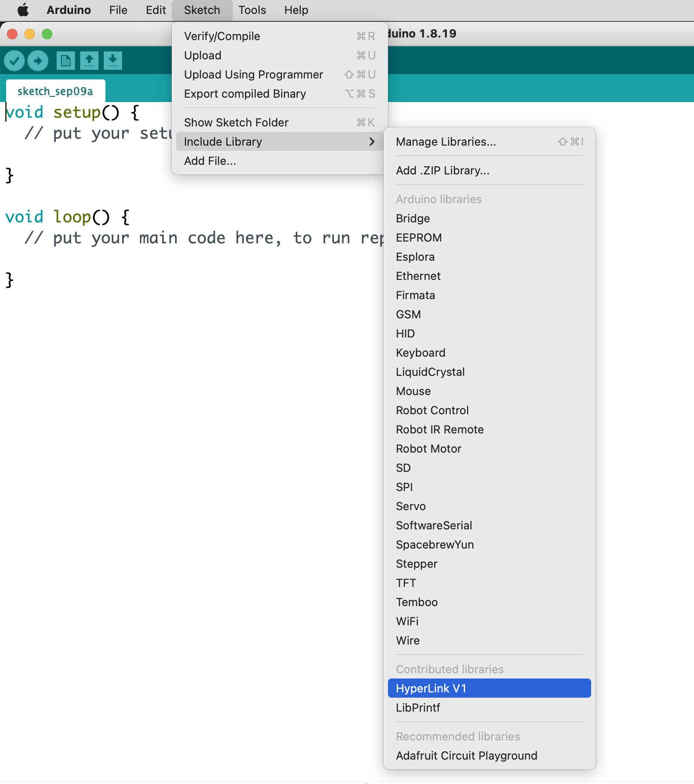Image resolution: width=694 pixels, height=784 pixels.
Task: Include the Stepper library
Action: coord(490,564)
